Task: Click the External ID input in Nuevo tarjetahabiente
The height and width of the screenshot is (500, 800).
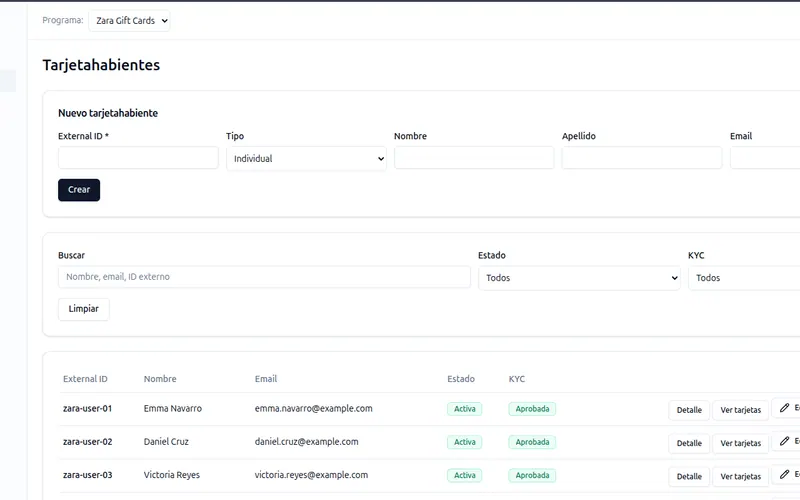Action: 138,158
